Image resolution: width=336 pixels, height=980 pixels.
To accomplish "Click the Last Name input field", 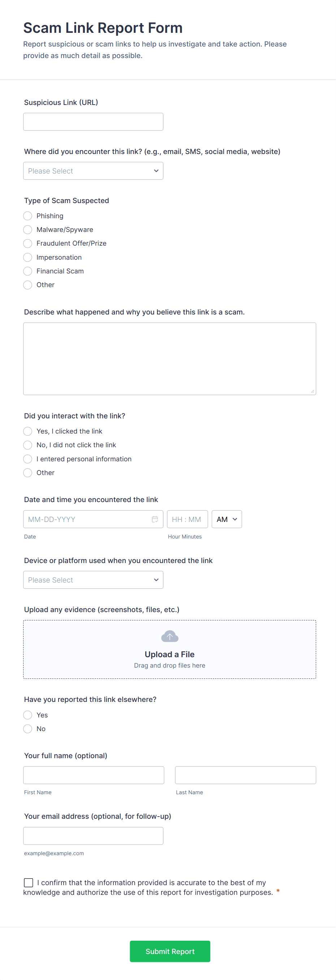I will [245, 775].
